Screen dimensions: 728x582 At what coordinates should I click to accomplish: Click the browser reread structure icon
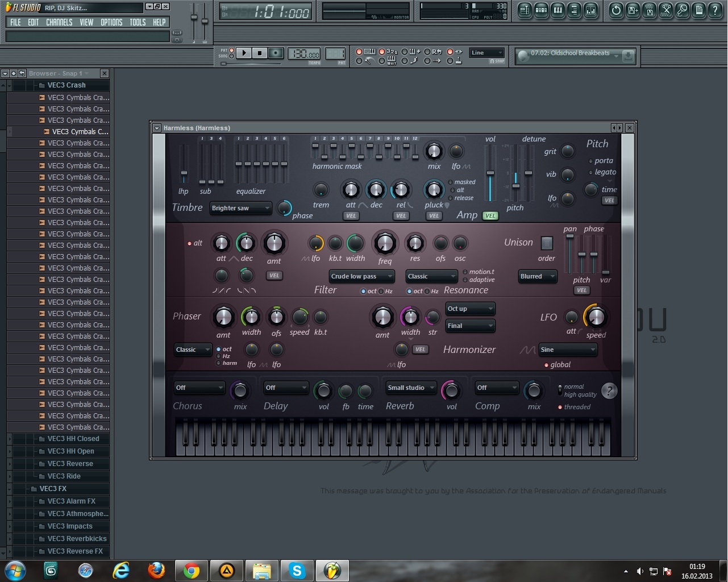tap(22, 73)
